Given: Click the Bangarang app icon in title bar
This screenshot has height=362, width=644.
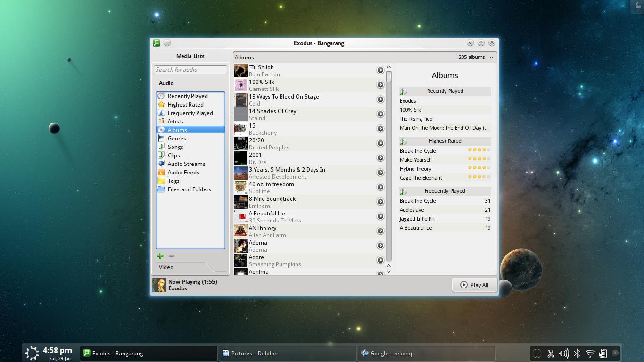Looking at the screenshot, I should [157, 43].
